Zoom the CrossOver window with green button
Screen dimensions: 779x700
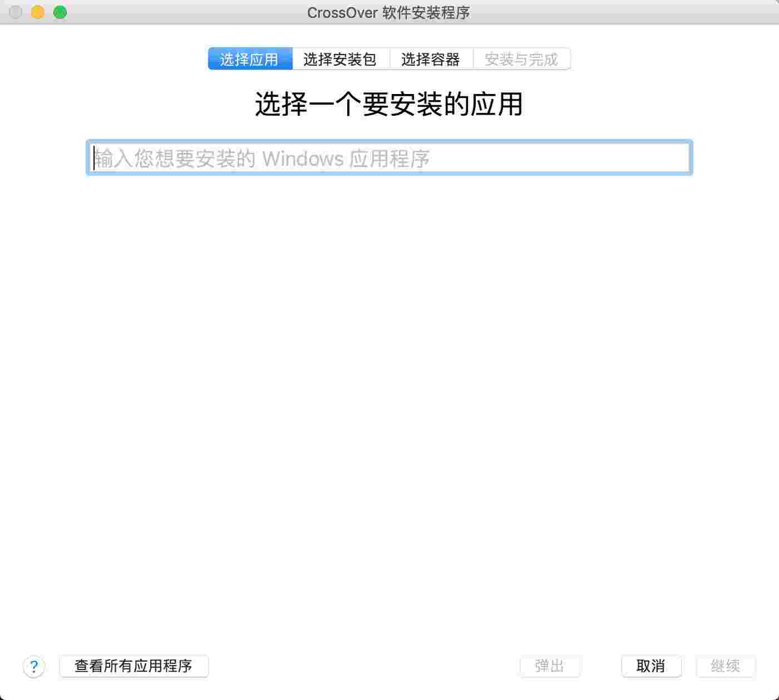pyautogui.click(x=60, y=12)
